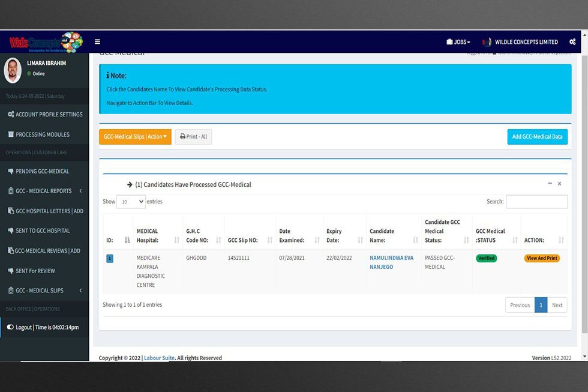
Task: Close the candidates panel with x icon
Action: 559,184
